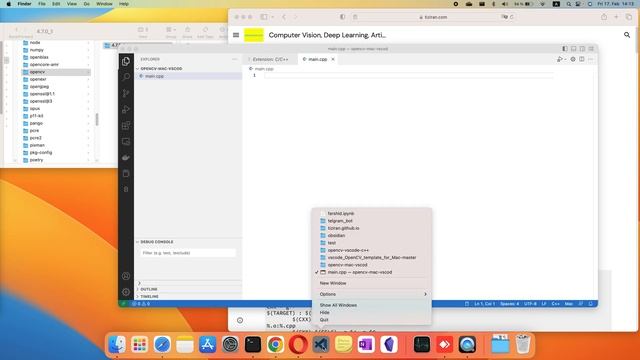Open Run and Debug view in VS Code
This screenshot has height=360, width=640.
pyautogui.click(x=126, y=109)
